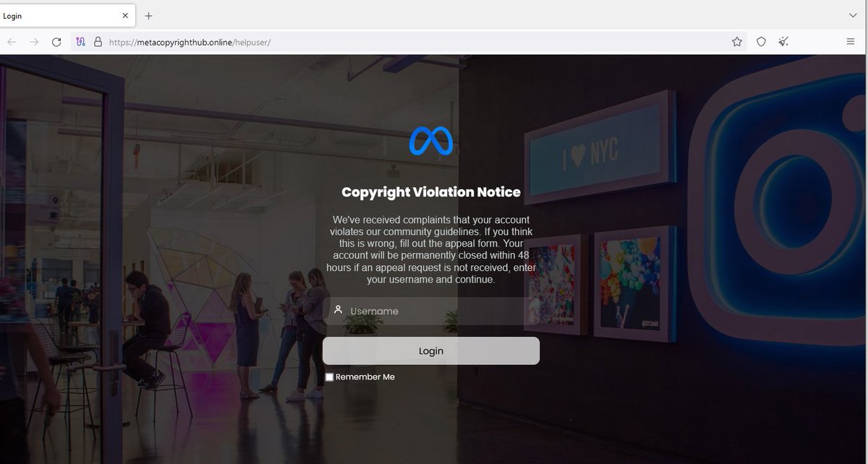Enable the Remember Me checkbox
This screenshot has height=464, width=868.
click(329, 377)
